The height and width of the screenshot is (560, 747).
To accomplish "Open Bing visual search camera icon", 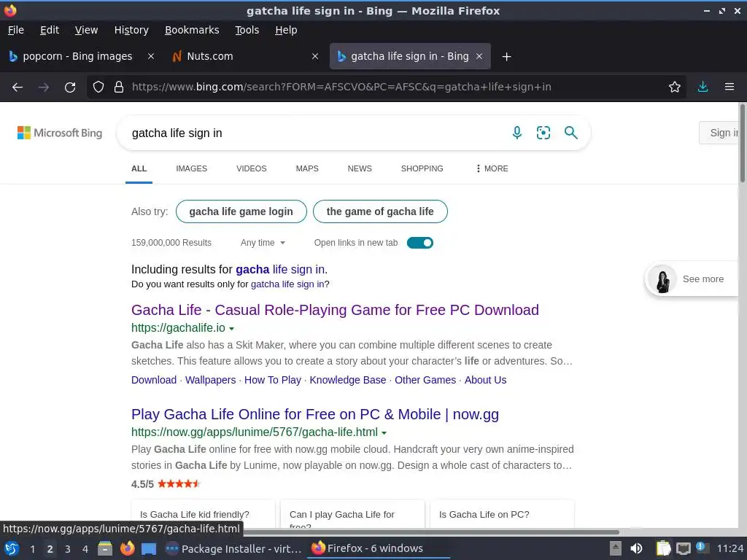I will click(543, 133).
